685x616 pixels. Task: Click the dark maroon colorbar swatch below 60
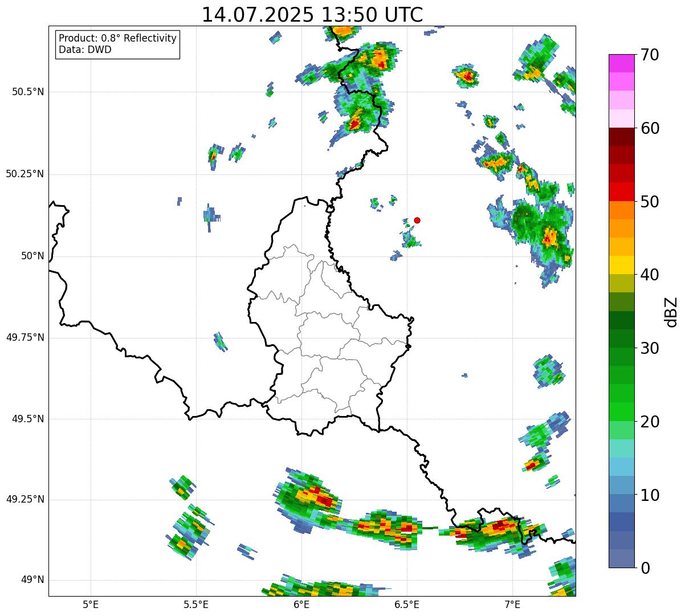(x=621, y=137)
